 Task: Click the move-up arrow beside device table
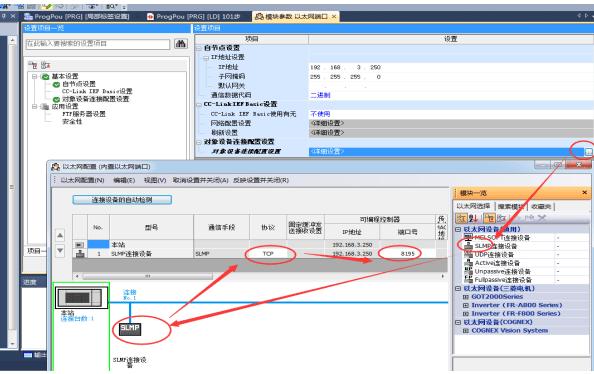pos(60,235)
